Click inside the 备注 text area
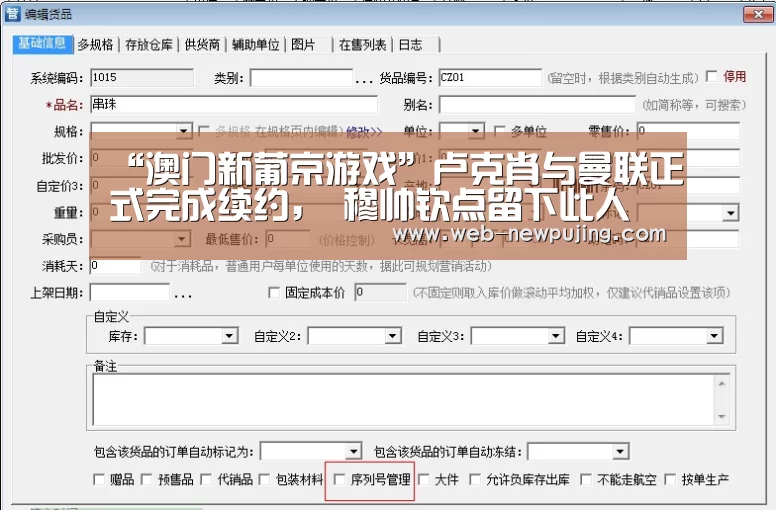Viewport: 776px width, 510px height. pyautogui.click(x=403, y=400)
